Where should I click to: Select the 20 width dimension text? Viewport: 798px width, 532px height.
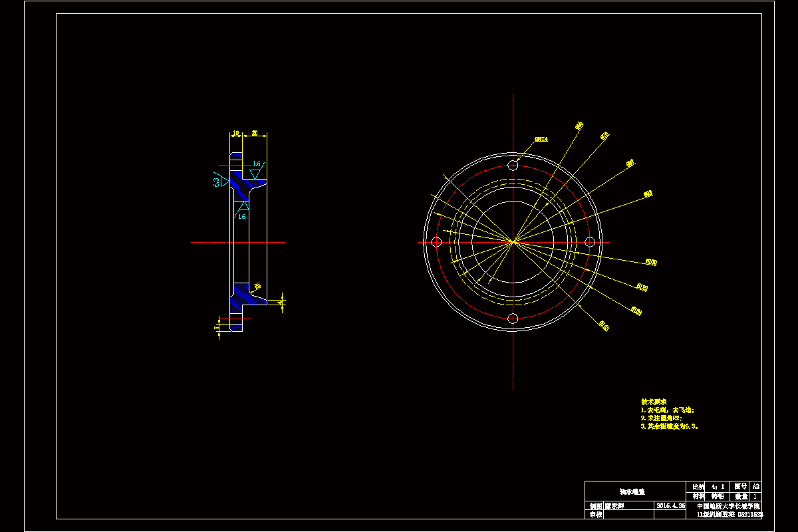255,133
